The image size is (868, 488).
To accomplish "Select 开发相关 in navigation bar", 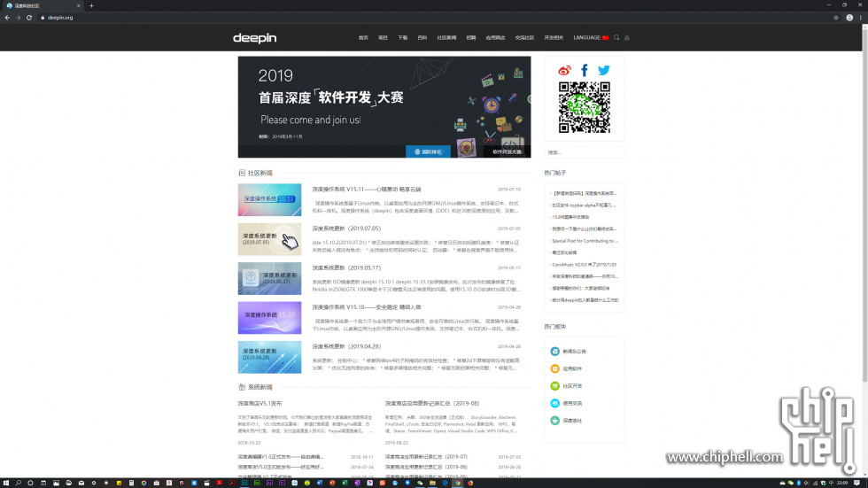I will click(554, 37).
